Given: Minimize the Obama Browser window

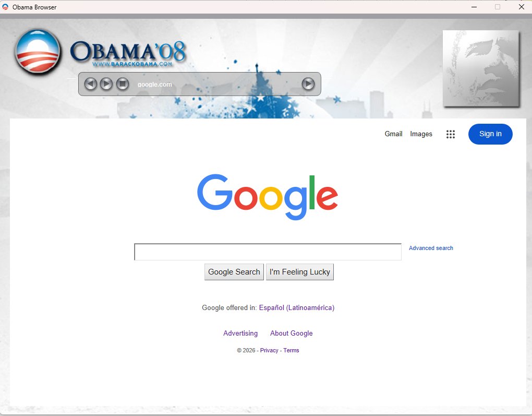Looking at the screenshot, I should (x=474, y=7).
